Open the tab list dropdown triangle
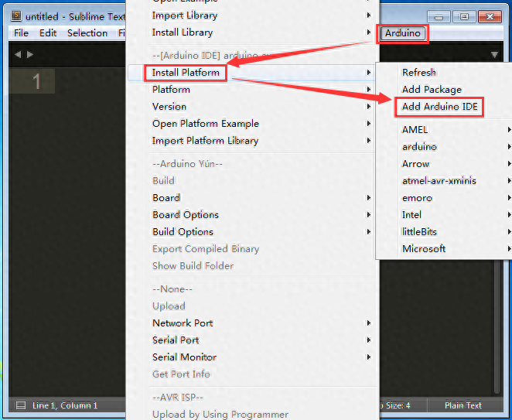The image size is (512, 420). coord(494,55)
